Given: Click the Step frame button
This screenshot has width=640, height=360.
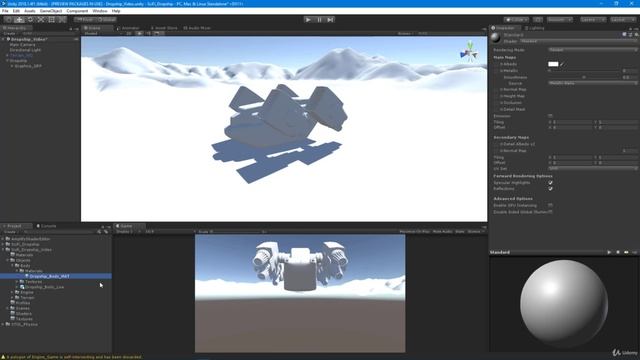Looking at the screenshot, I should point(330,20).
